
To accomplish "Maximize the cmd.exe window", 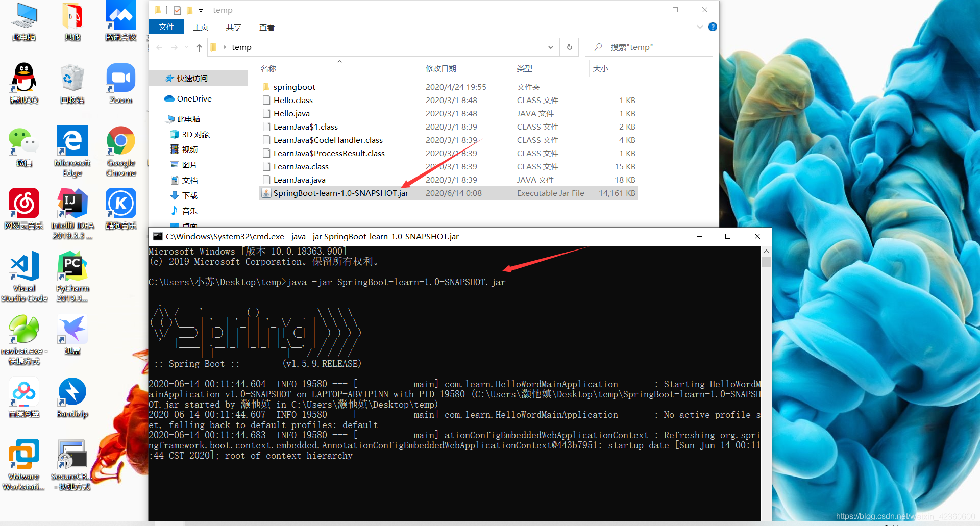I will [x=728, y=236].
